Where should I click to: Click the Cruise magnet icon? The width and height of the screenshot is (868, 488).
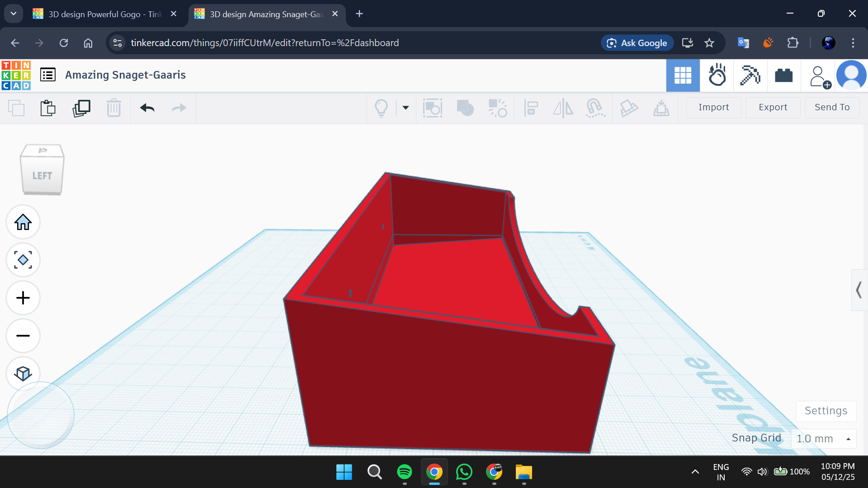click(595, 108)
